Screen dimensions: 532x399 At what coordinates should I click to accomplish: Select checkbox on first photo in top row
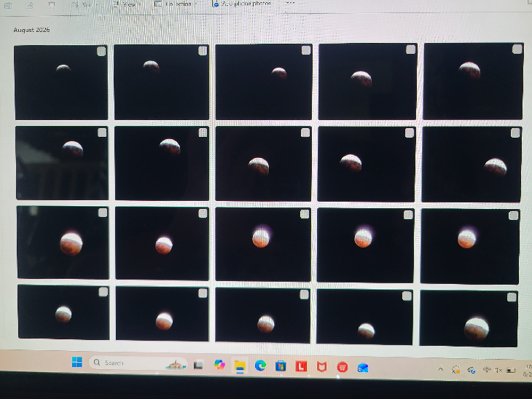101,51
